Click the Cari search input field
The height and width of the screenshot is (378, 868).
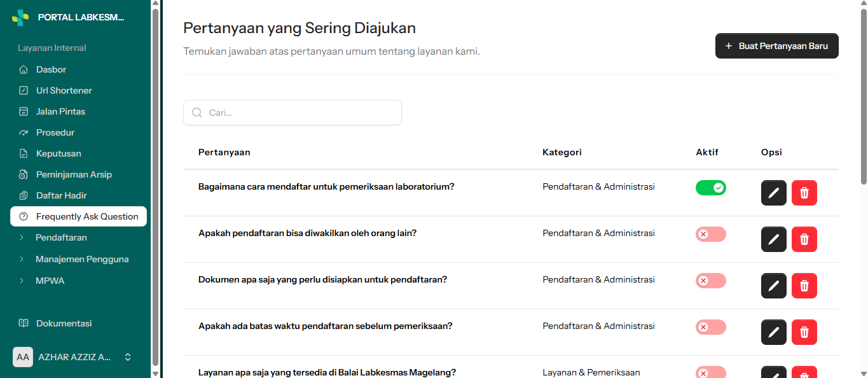pyautogui.click(x=293, y=113)
